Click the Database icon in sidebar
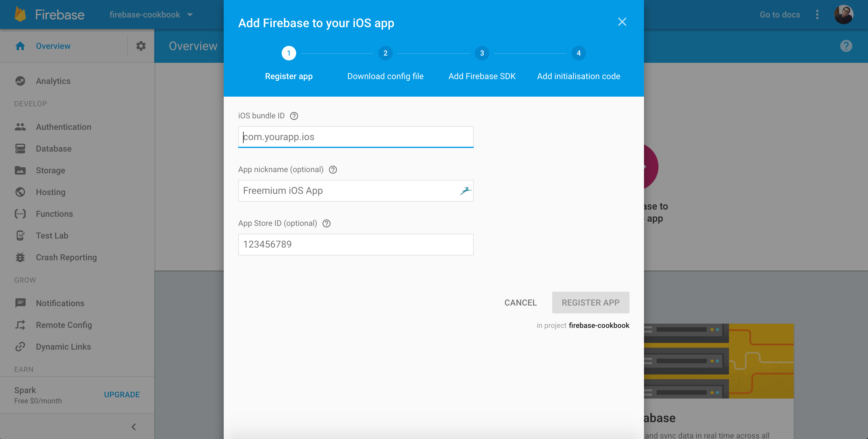 coord(20,148)
